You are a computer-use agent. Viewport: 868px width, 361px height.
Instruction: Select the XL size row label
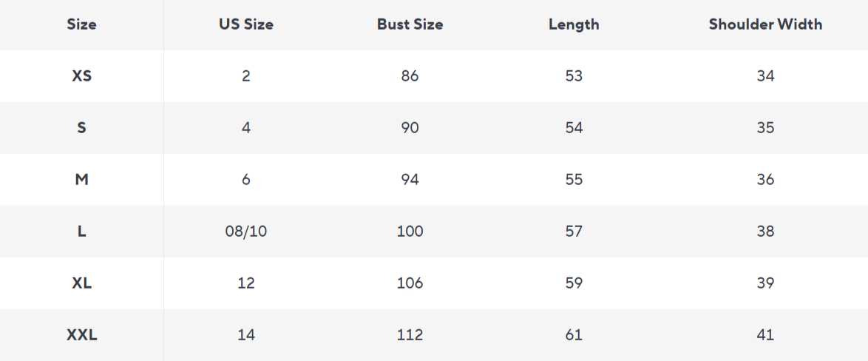81,283
